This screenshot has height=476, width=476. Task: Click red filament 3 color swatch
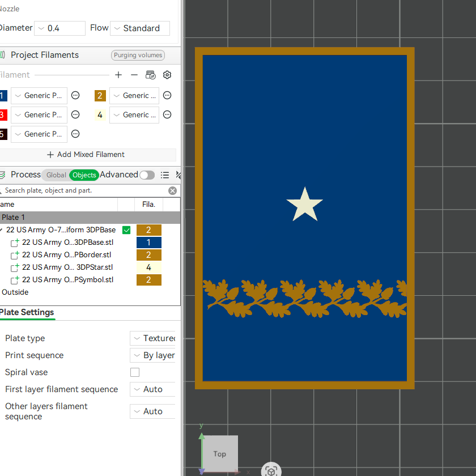(3, 114)
